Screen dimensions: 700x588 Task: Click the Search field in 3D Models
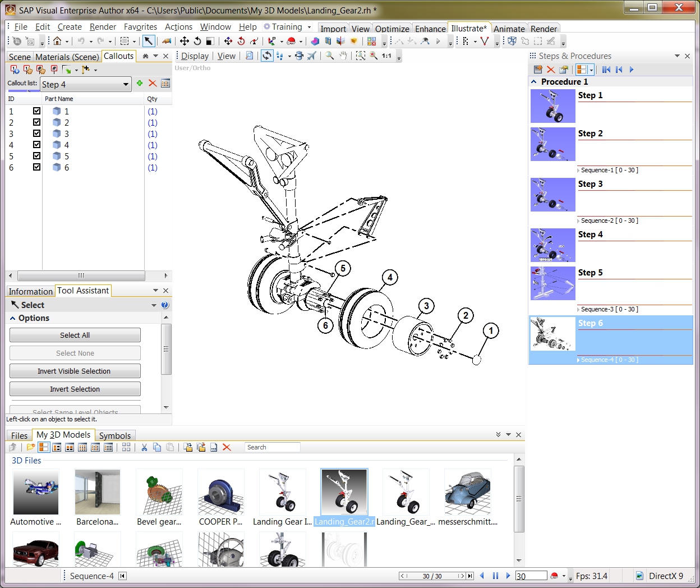pyautogui.click(x=273, y=447)
